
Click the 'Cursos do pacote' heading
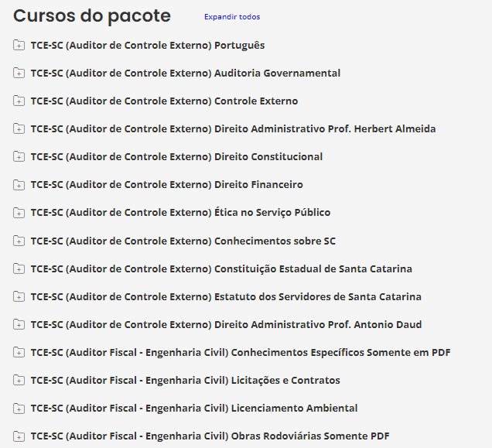click(92, 16)
